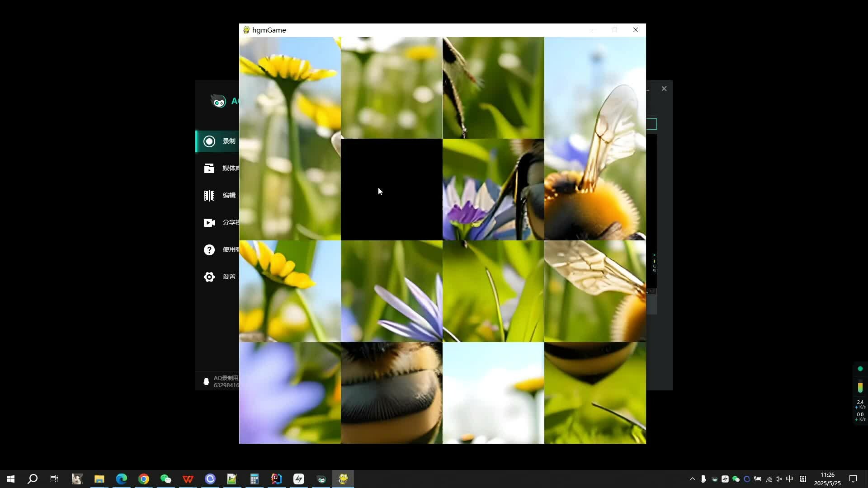Open the help question mark icon

point(209,250)
